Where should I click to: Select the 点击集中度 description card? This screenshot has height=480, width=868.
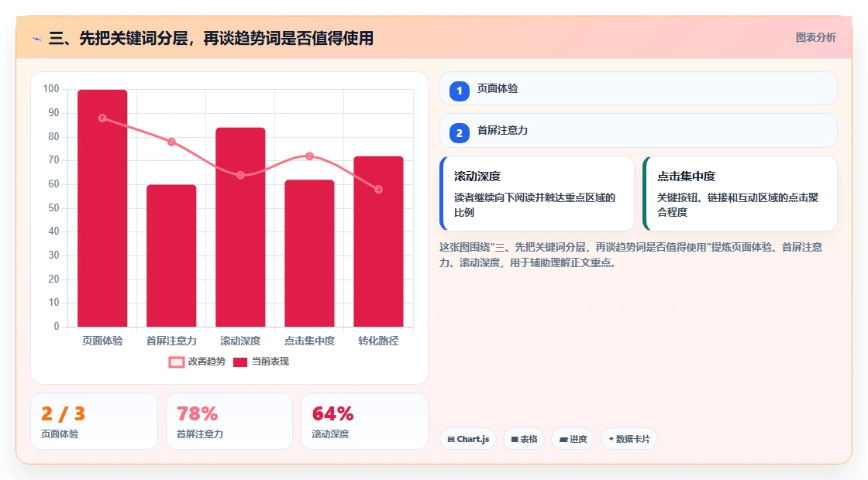click(740, 194)
